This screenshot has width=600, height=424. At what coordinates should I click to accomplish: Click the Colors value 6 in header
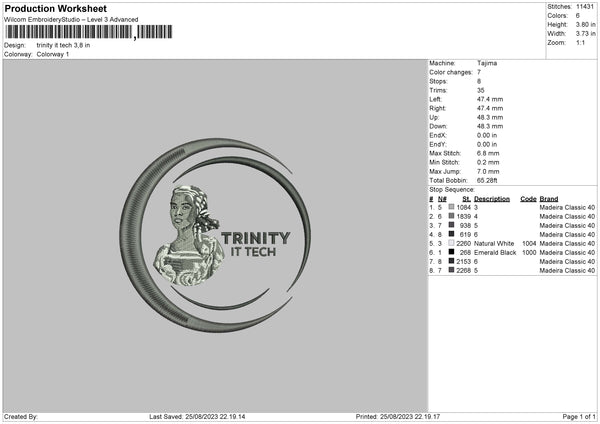(578, 16)
